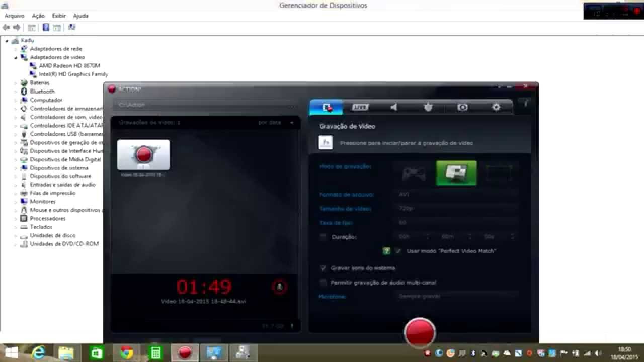Screen dimensions: 644x362
Task: Select 'Filas de impressão' tree item
Action: coord(53,193)
